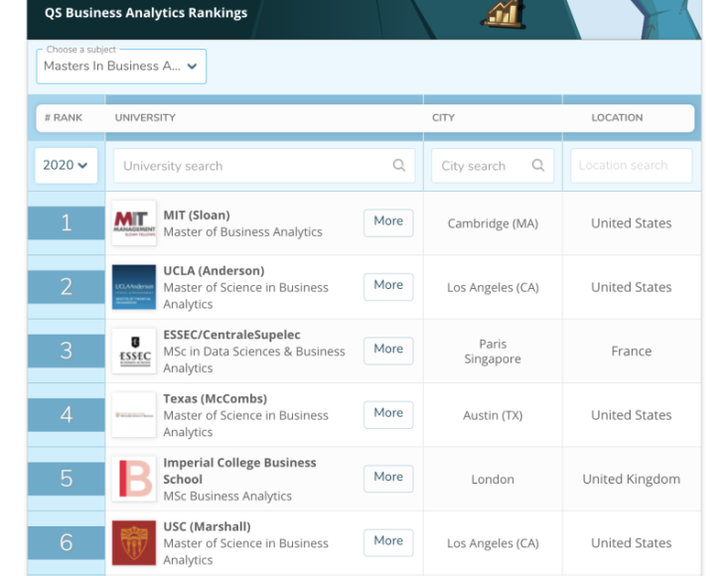
Task: Click the Cambridge (MA) city cell
Action: pos(493,223)
